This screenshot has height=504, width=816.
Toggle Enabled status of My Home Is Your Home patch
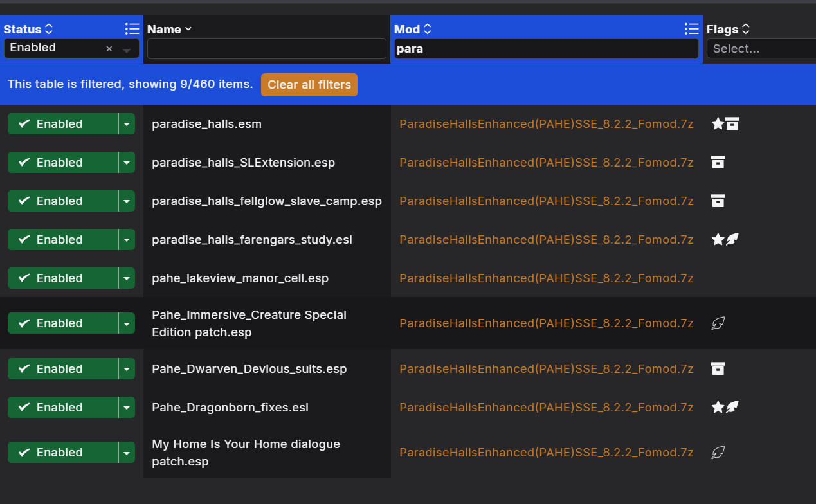coord(62,453)
